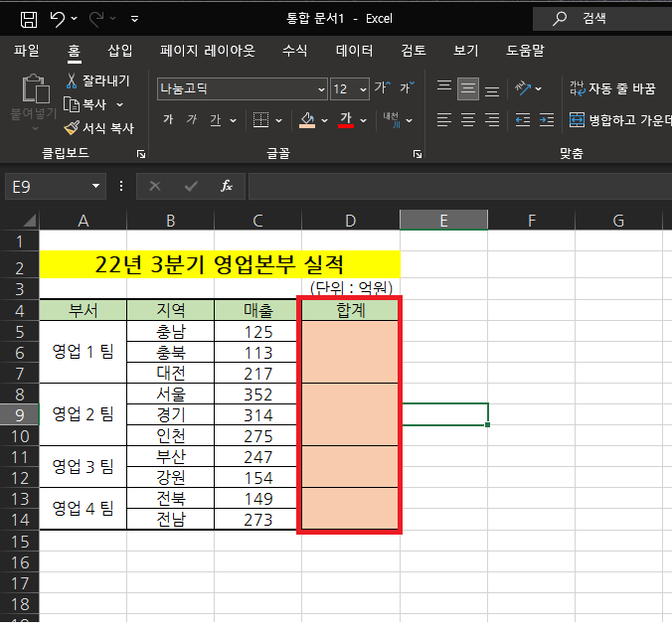The image size is (672, 633).
Task: Open the Undo history dropdown arrow
Action: tap(75, 19)
